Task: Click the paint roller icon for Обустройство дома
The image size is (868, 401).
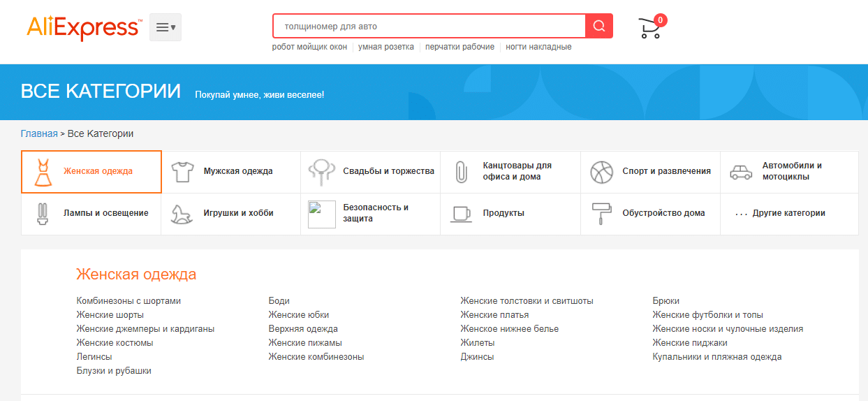Action: coord(601,214)
